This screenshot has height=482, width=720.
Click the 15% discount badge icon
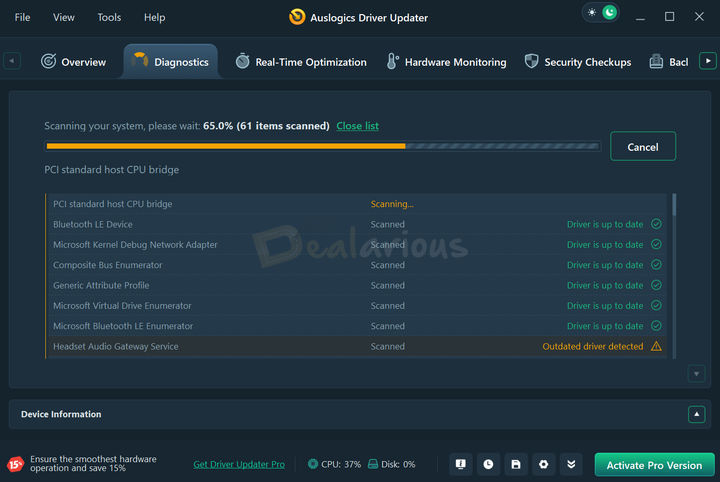pos(15,465)
